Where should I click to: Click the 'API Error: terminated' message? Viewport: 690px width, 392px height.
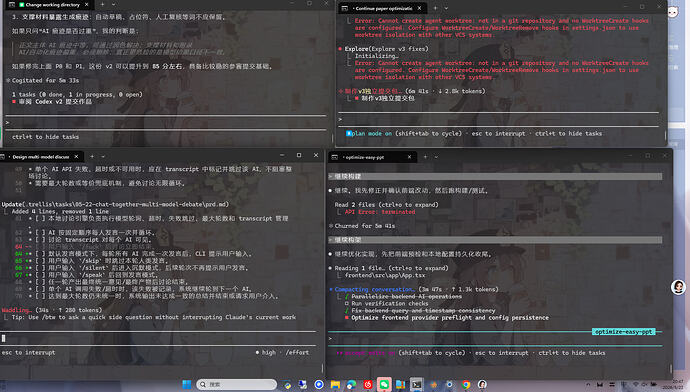380,212
